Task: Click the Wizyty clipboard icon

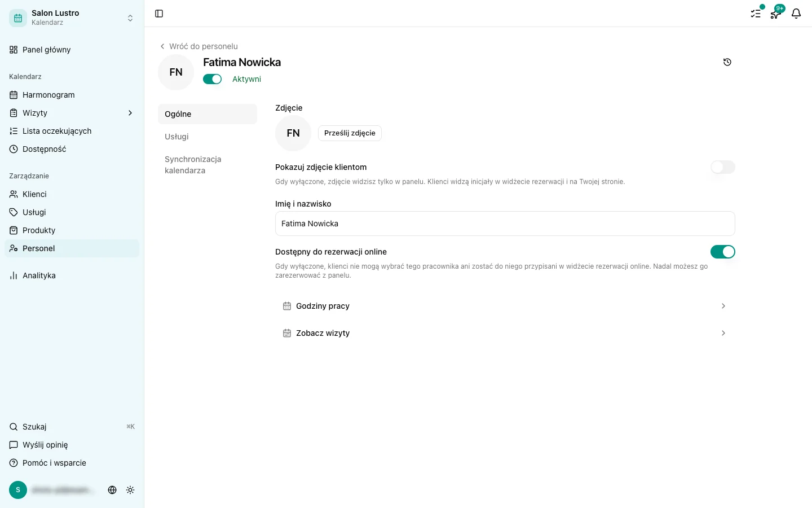Action: (14, 113)
